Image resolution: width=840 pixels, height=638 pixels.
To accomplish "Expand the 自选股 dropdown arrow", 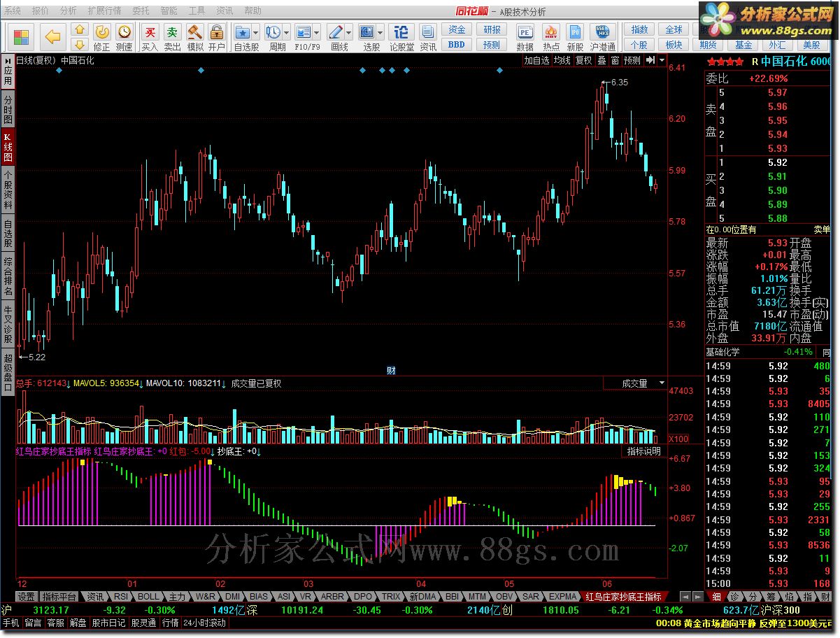I will pyautogui.click(x=256, y=32).
